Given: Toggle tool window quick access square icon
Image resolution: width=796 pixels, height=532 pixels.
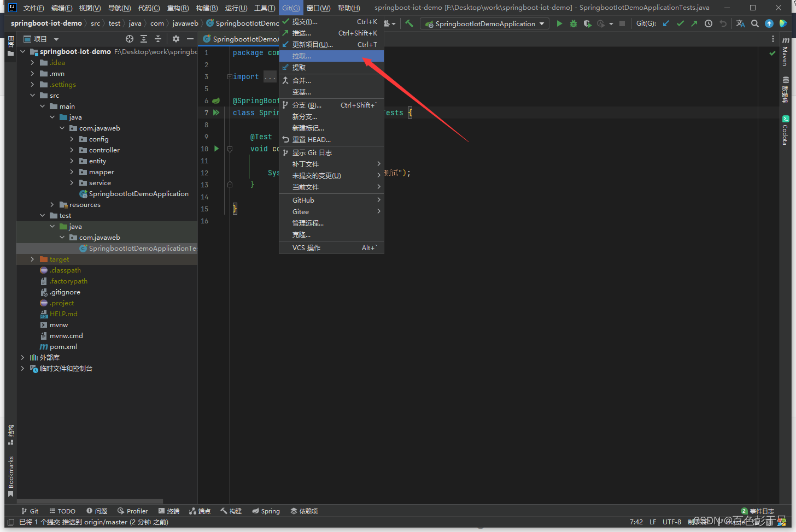Looking at the screenshot, I should tap(11, 522).
